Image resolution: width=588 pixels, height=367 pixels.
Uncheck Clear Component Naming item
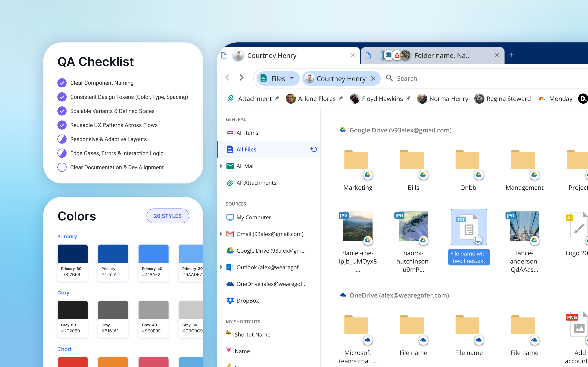click(x=62, y=83)
